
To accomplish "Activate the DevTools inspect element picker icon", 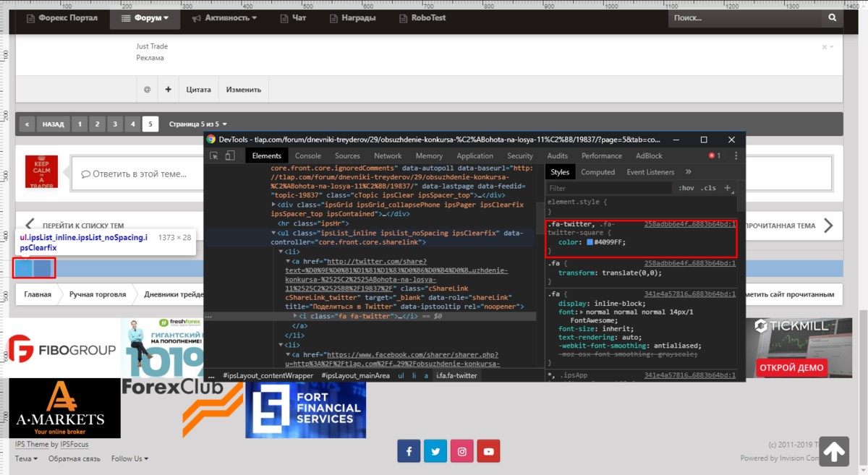I will (214, 155).
